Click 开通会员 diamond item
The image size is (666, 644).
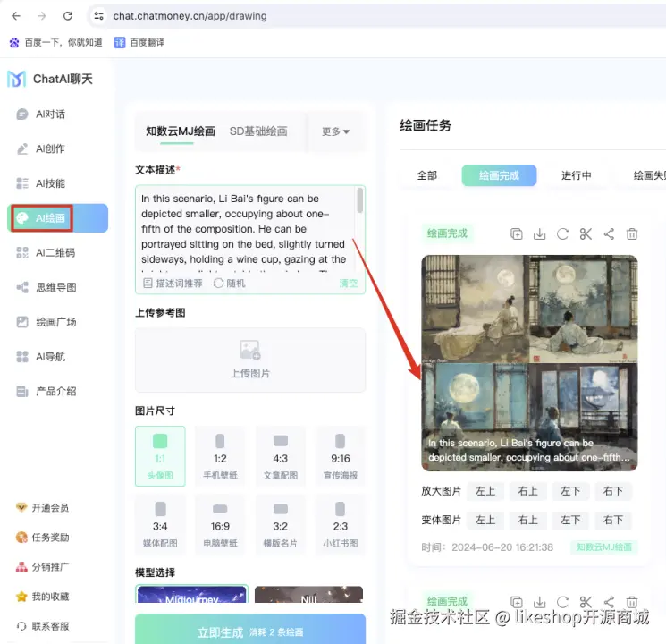click(43, 507)
